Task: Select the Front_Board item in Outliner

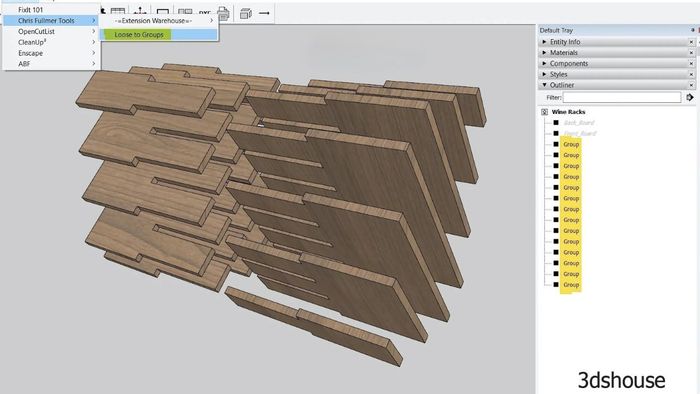Action: (x=579, y=133)
